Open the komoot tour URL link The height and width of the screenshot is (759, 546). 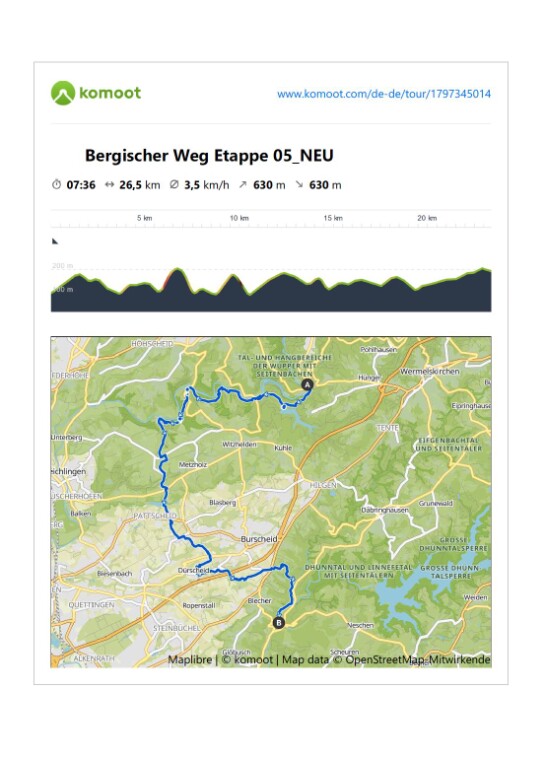tap(384, 94)
